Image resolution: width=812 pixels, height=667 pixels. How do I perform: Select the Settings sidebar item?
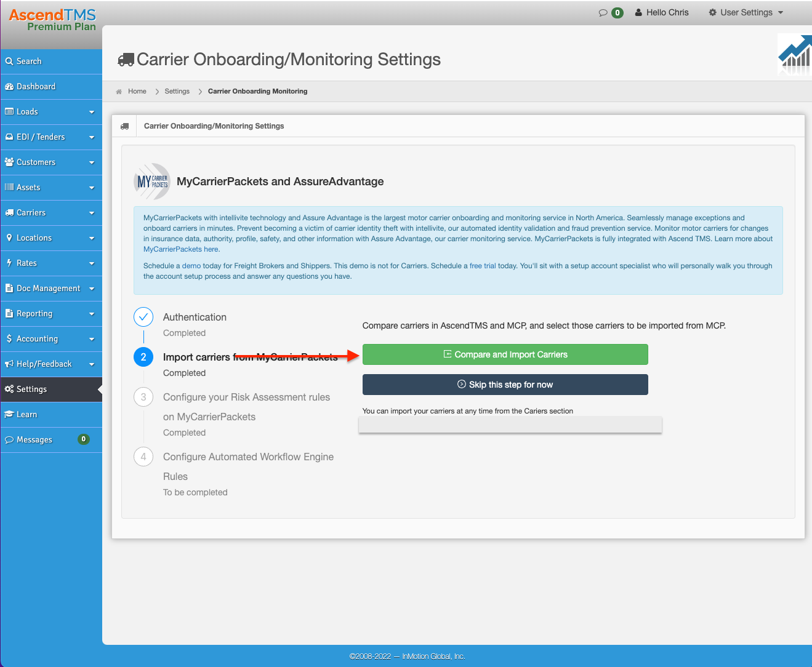pyautogui.click(x=51, y=389)
